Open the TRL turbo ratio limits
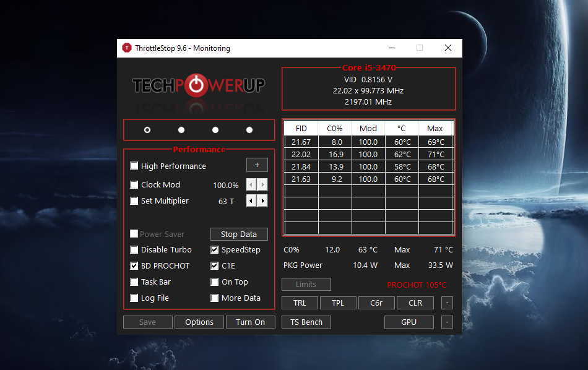The height and width of the screenshot is (370, 588). (300, 303)
